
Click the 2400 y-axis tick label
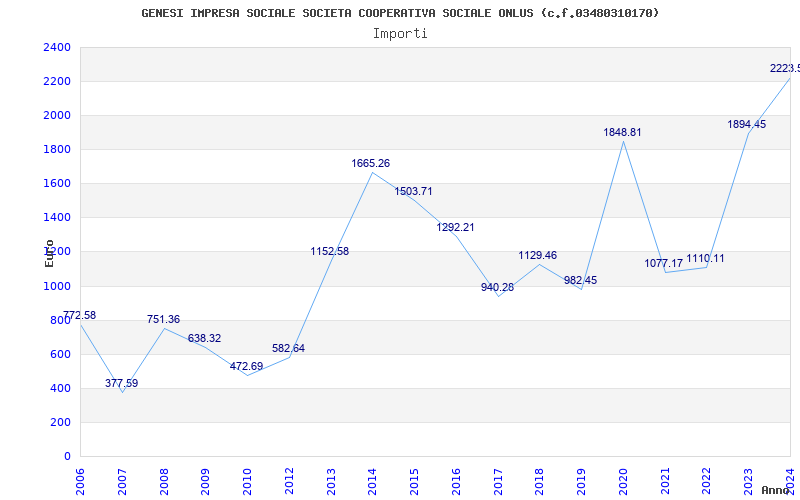[57, 47]
